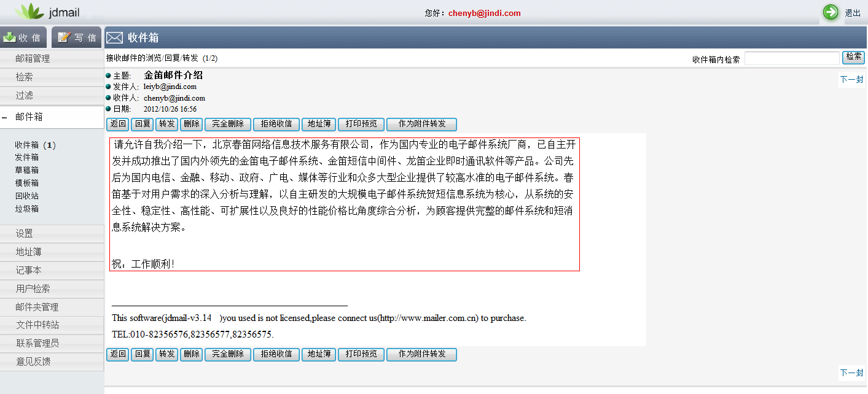Open 过滤 in the sidebar
This screenshot has width=868, height=394.
pos(52,96)
